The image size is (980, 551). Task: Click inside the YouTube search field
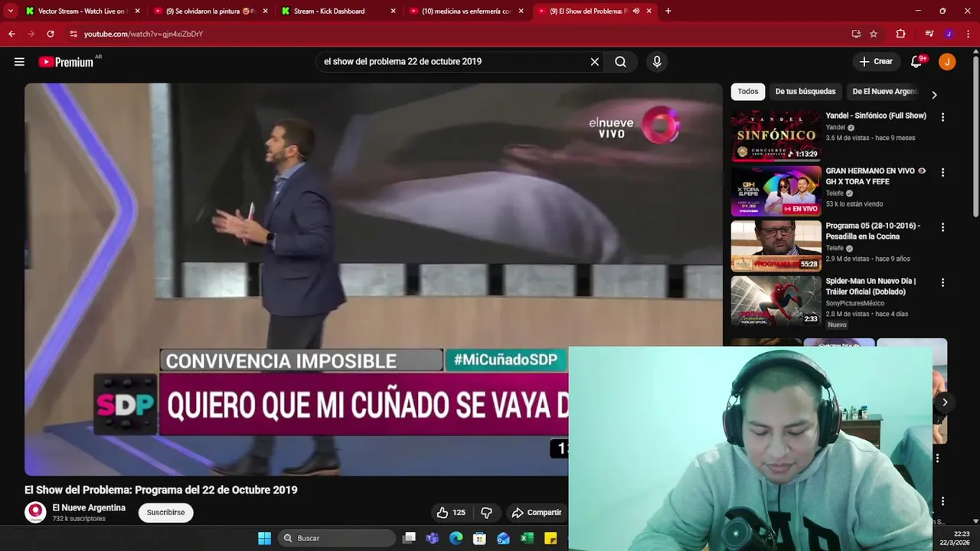click(x=452, y=62)
